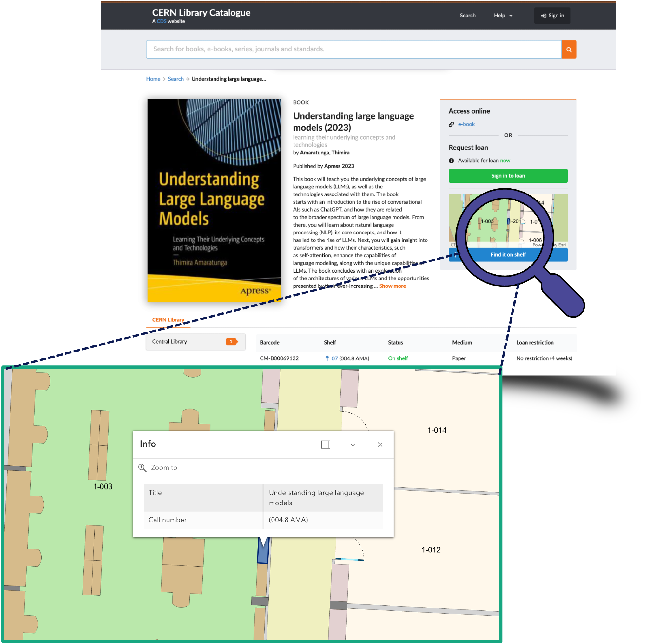Viewport: 647px width, 644px height.
Task: Close the Info popup
Action: [x=380, y=444]
